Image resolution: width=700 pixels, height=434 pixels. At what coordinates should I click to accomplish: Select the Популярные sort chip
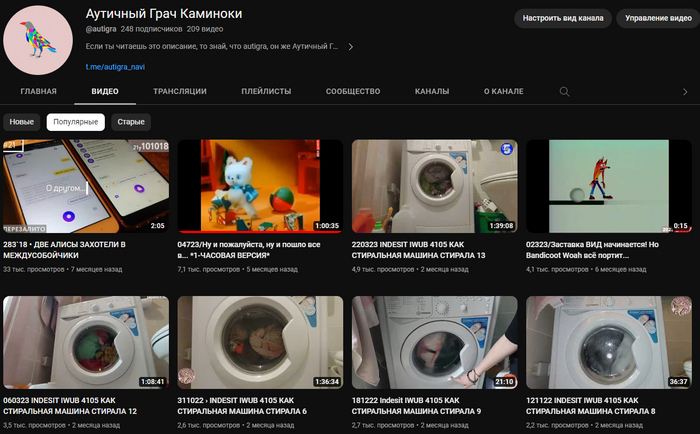76,122
